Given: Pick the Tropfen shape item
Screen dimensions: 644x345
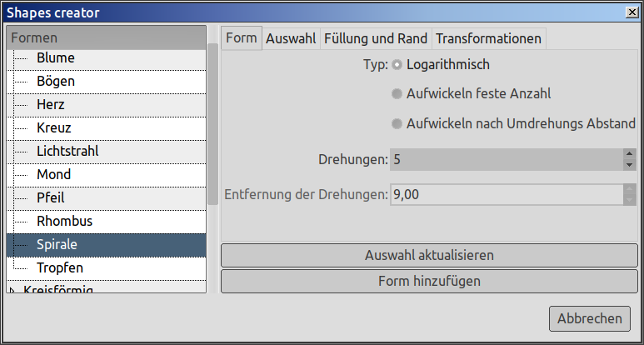Looking at the screenshot, I should pyautogui.click(x=60, y=268).
